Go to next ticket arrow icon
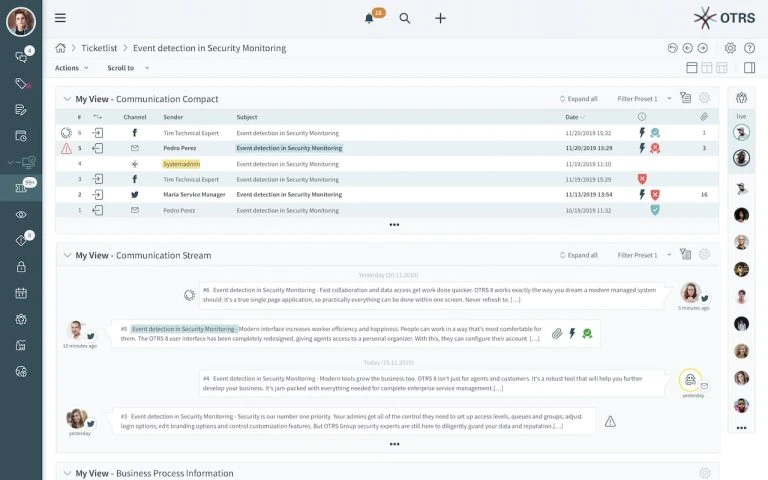768x480 pixels. (703, 48)
